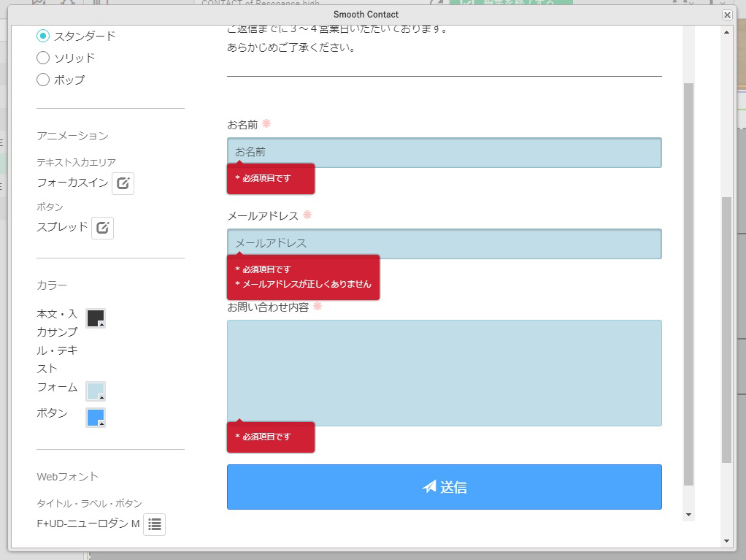Click inside the お問い合わせ内容 message textarea
Viewport: 746px width, 560px height.
tap(444, 372)
